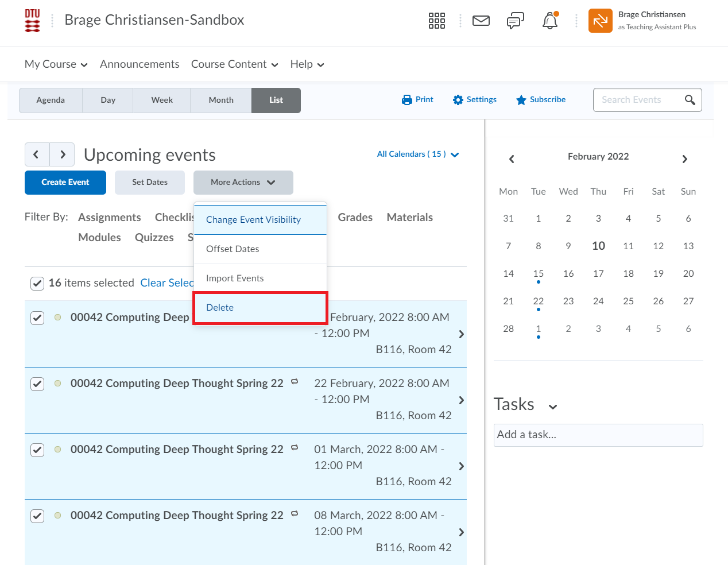Open subscription alerts chat bubble icon

coord(515,21)
